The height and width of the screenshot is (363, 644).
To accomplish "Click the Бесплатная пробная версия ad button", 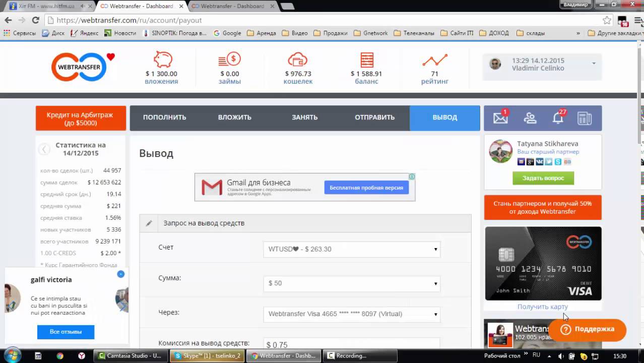I will coord(366,188).
